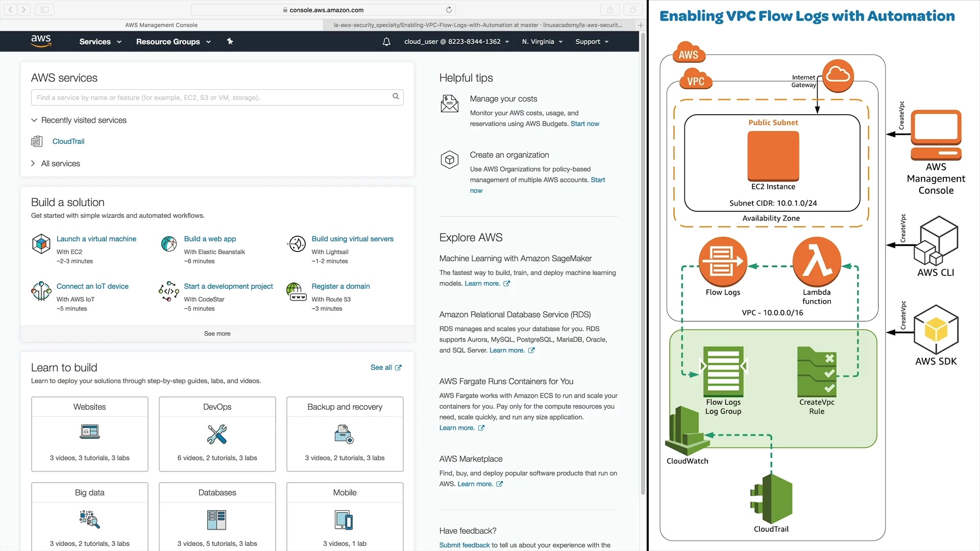Click the pin shortcut icon in navbar
Screen dimensions: 980x551
point(230,41)
